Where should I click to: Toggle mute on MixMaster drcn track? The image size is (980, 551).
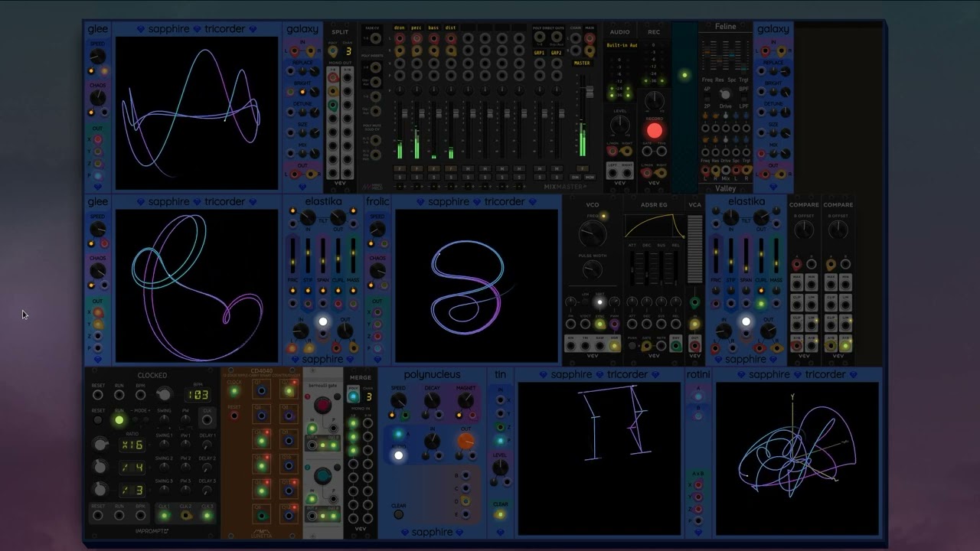click(x=400, y=168)
